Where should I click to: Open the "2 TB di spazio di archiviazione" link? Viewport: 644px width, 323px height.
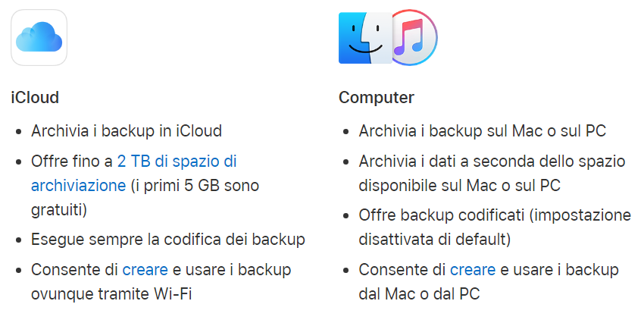(x=177, y=161)
